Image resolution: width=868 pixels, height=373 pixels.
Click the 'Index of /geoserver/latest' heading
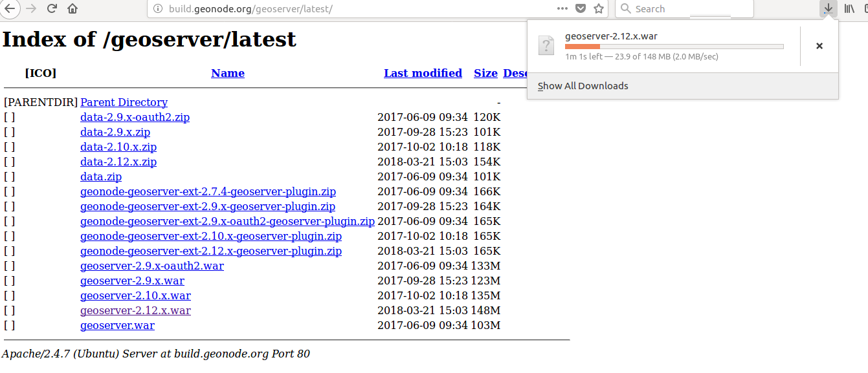click(149, 39)
